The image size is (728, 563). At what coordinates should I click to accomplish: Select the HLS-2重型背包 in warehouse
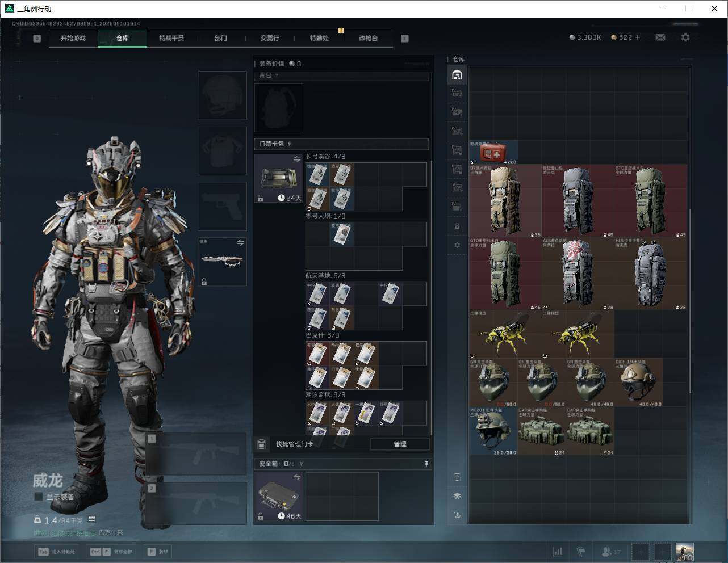(x=651, y=274)
